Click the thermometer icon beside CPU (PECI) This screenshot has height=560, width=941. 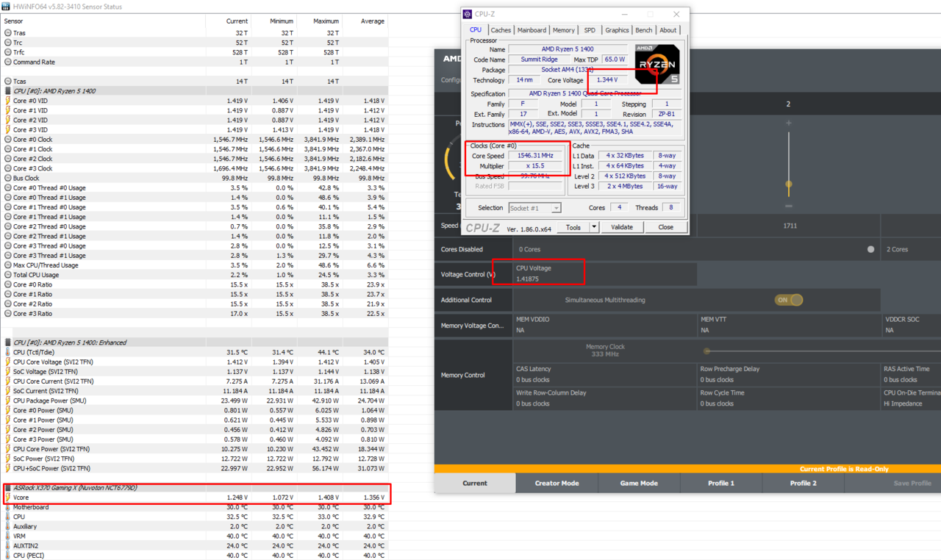tap(8, 556)
